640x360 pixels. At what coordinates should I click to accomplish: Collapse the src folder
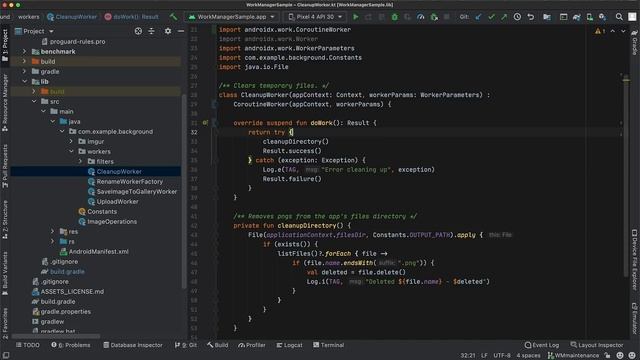tap(34, 101)
